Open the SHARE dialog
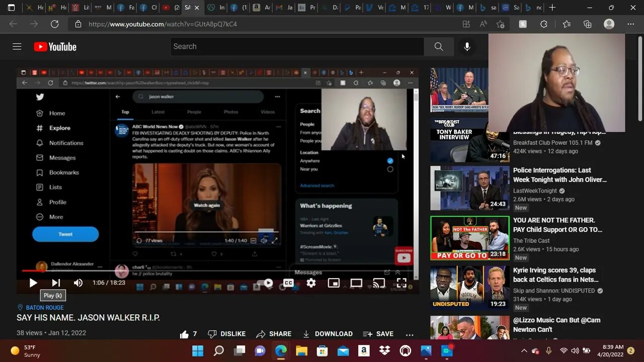Screen dimensions: 644x362 (274, 334)
